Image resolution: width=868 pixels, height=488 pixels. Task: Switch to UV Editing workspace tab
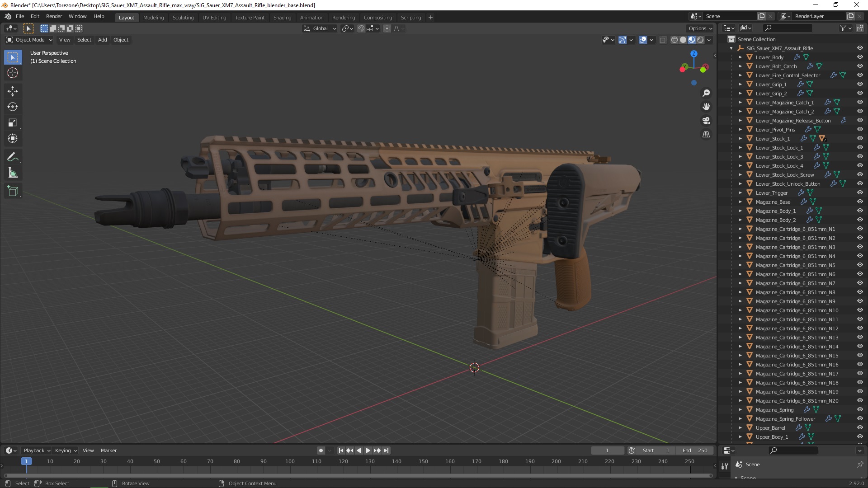pos(214,18)
